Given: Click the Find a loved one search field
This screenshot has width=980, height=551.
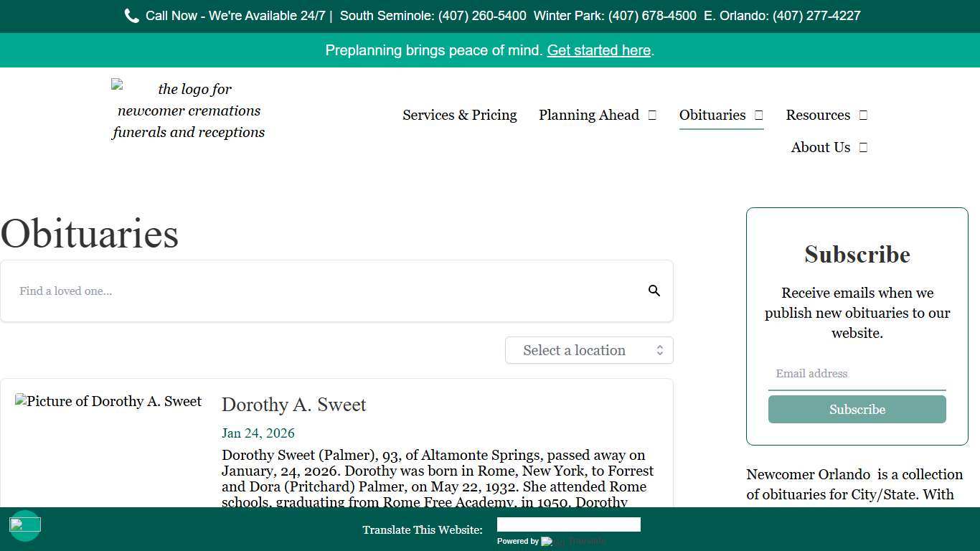Looking at the screenshot, I should click(x=323, y=291).
